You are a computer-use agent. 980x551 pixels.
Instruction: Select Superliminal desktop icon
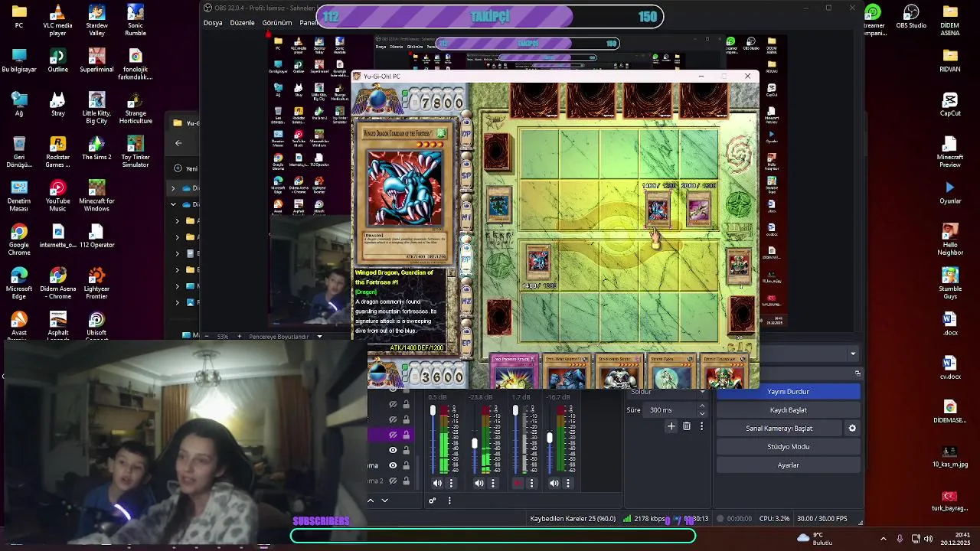pos(96,60)
